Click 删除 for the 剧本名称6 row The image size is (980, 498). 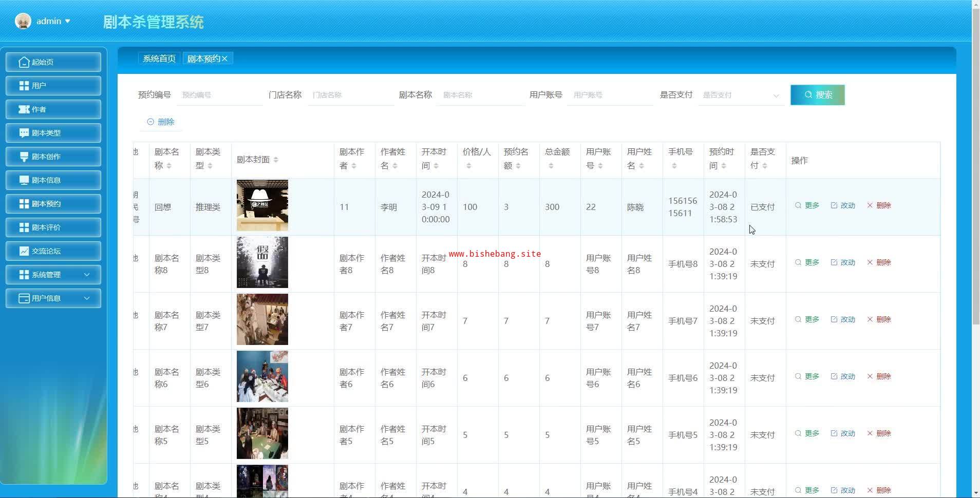879,376
